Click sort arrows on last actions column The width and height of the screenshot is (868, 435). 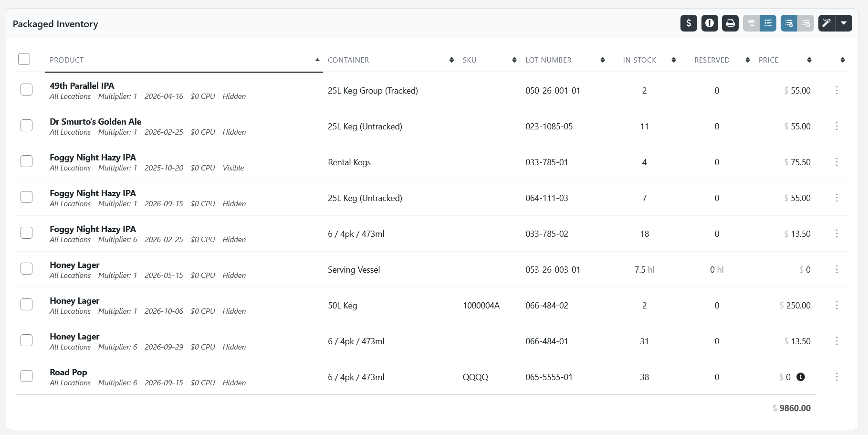pyautogui.click(x=843, y=60)
